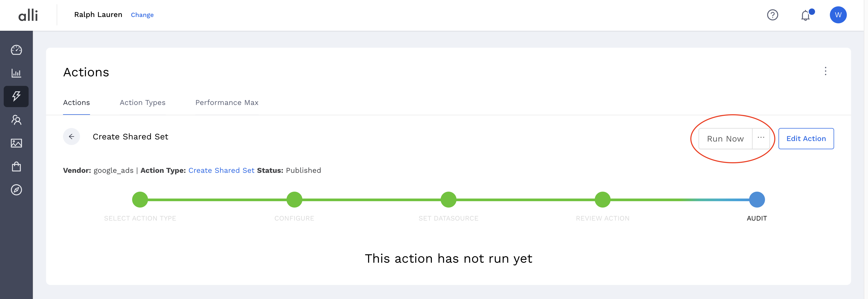Expand the Run Now more options ellipsis

761,138
